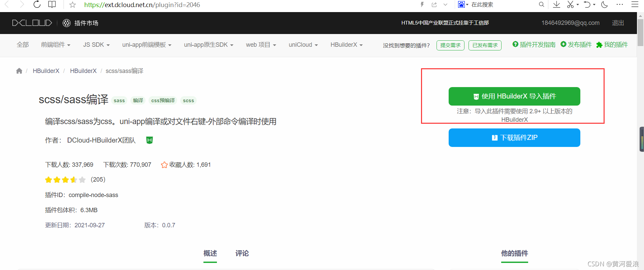Select the 全部 category

23,45
